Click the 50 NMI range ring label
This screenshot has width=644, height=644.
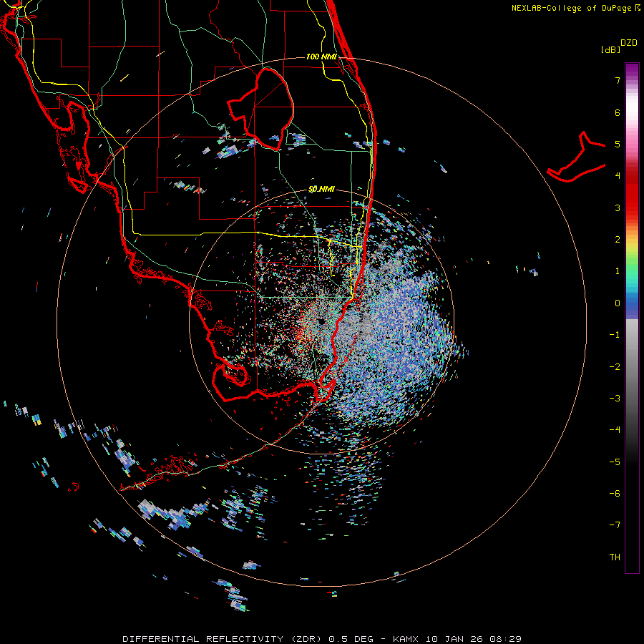tap(321, 190)
